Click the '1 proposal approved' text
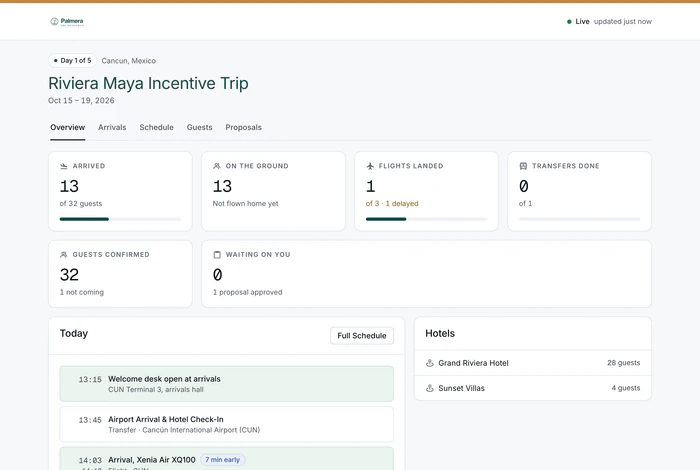This screenshot has height=470, width=700. pyautogui.click(x=247, y=292)
